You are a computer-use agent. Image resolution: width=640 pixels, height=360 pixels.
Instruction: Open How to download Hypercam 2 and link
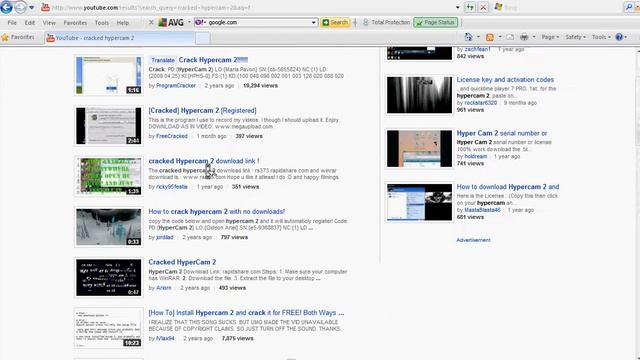[x=508, y=187]
